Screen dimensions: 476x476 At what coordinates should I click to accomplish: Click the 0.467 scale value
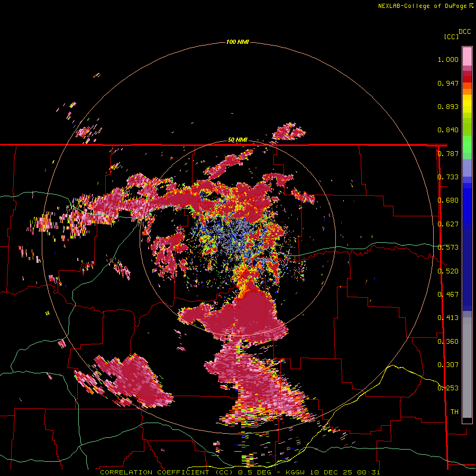pyautogui.click(x=448, y=295)
